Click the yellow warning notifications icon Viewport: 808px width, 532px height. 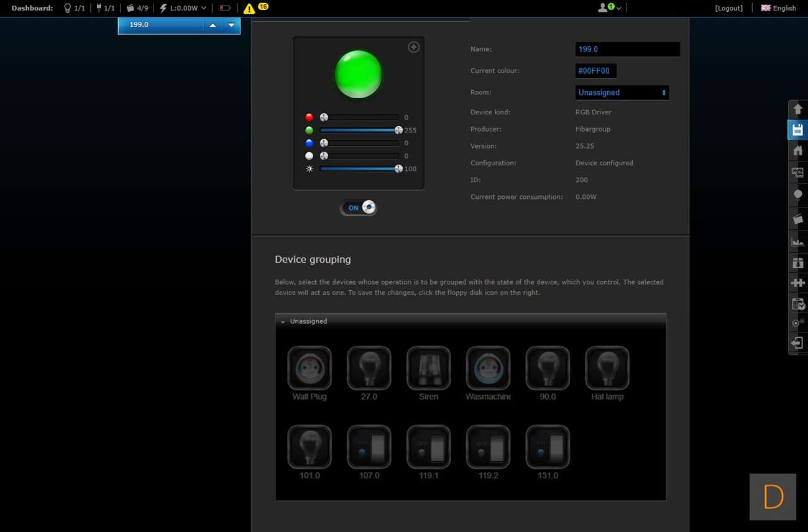click(x=249, y=9)
